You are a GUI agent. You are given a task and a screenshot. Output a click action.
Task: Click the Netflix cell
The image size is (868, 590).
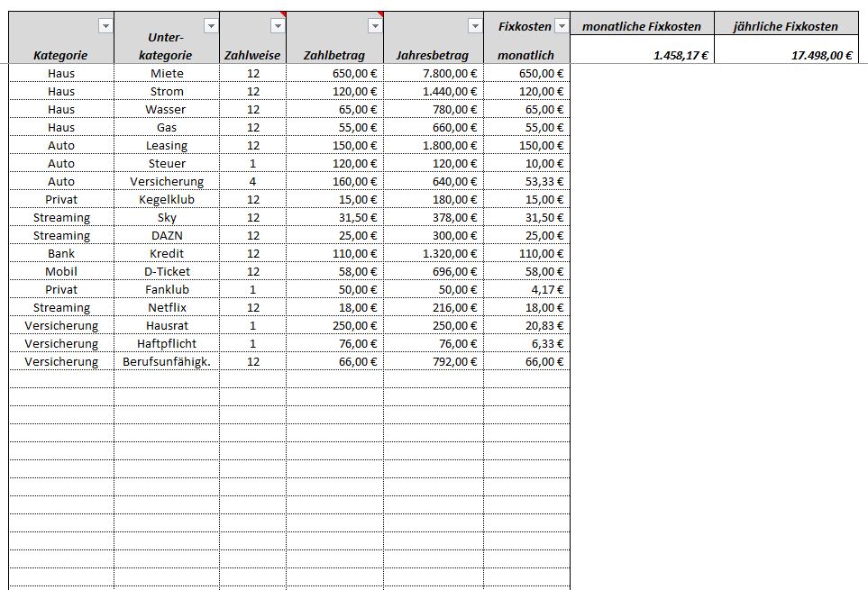167,307
